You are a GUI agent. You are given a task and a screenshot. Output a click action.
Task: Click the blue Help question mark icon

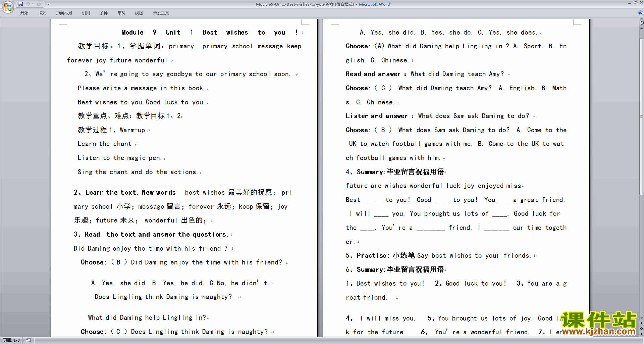[641, 13]
